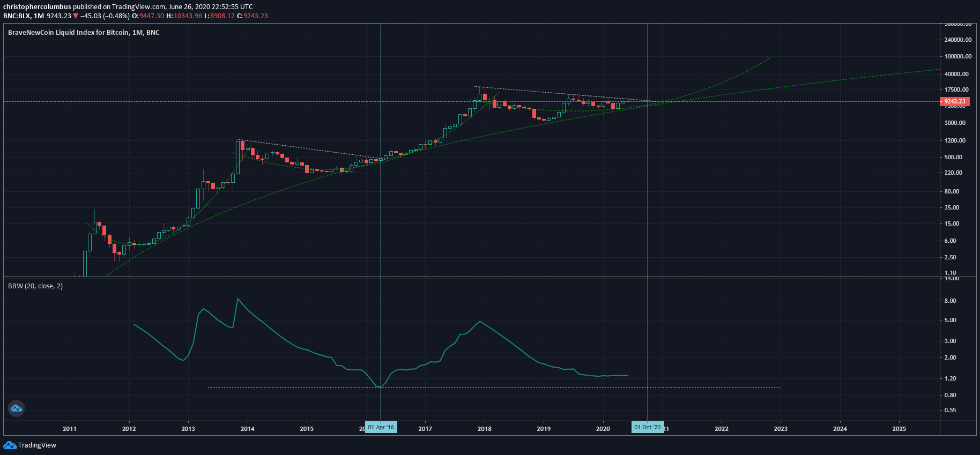Click the close value C:9243.23 in header
Screen dimensions: 980x455
[x=253, y=16]
